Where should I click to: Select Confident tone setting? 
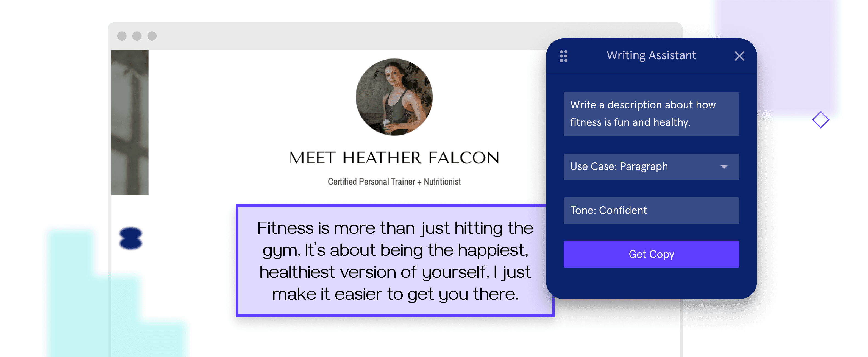(x=652, y=211)
